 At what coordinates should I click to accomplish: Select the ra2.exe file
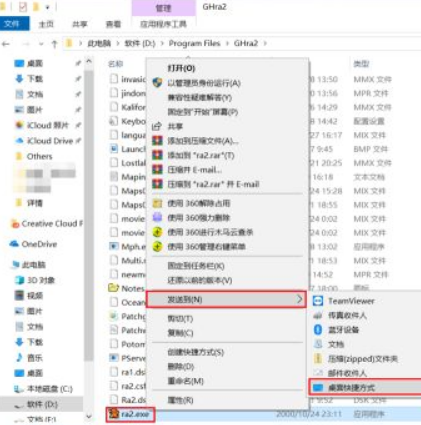(x=131, y=414)
